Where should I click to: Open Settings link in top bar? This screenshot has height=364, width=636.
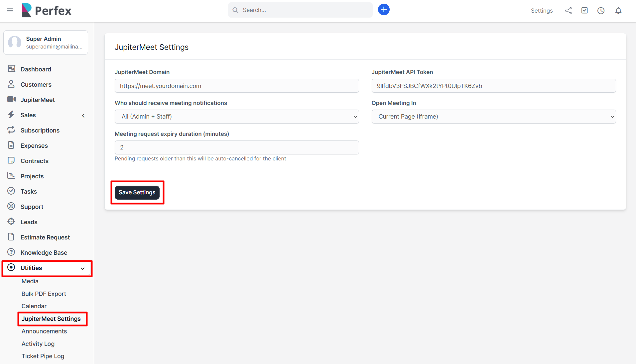pos(542,11)
